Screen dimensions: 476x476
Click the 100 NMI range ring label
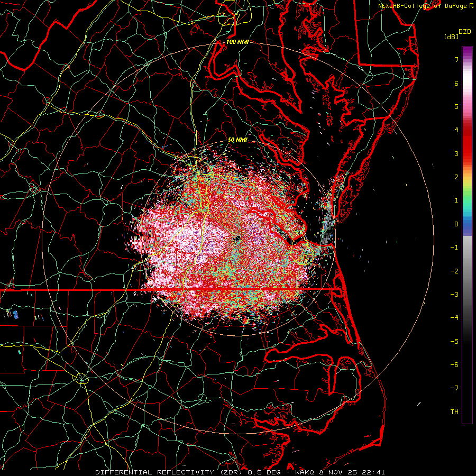pyautogui.click(x=237, y=42)
